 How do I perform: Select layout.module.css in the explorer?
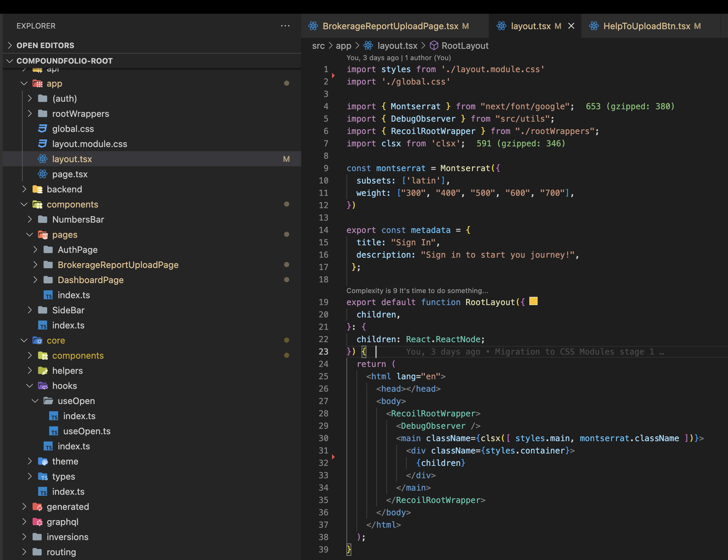89,144
